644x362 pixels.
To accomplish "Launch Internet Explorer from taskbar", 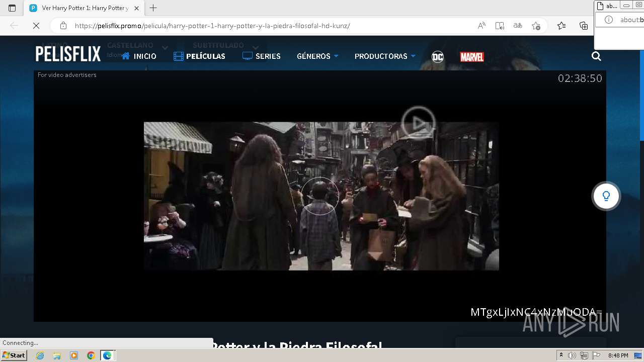I will click(x=40, y=355).
